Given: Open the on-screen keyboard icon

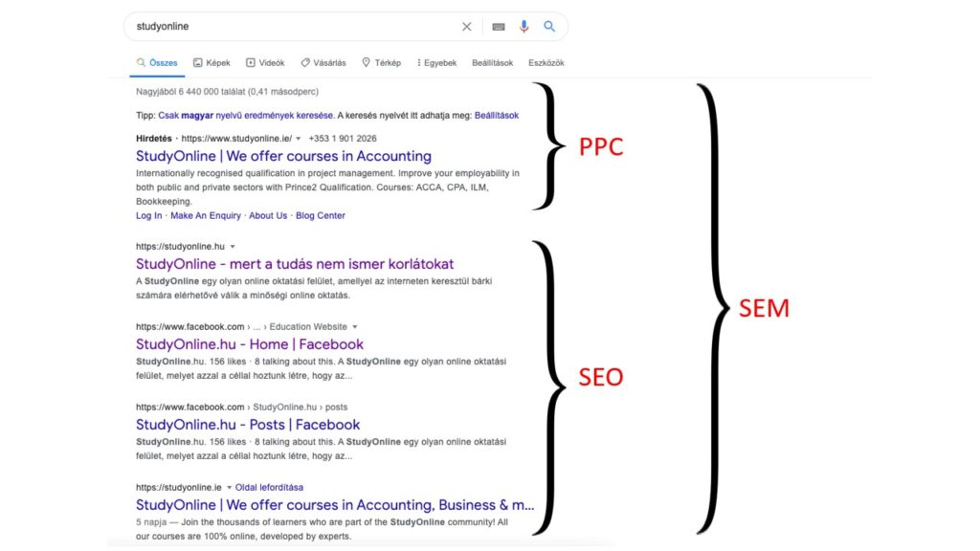Looking at the screenshot, I should point(498,27).
